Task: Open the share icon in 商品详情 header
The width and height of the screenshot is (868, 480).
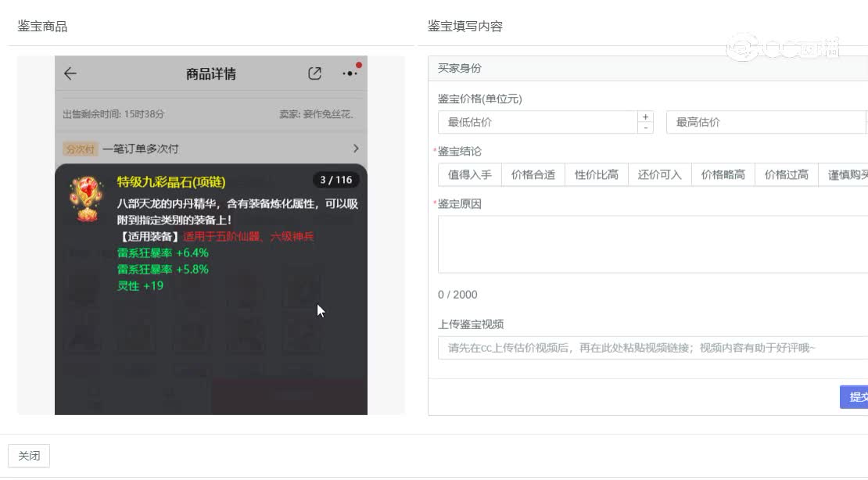Action: (314, 73)
